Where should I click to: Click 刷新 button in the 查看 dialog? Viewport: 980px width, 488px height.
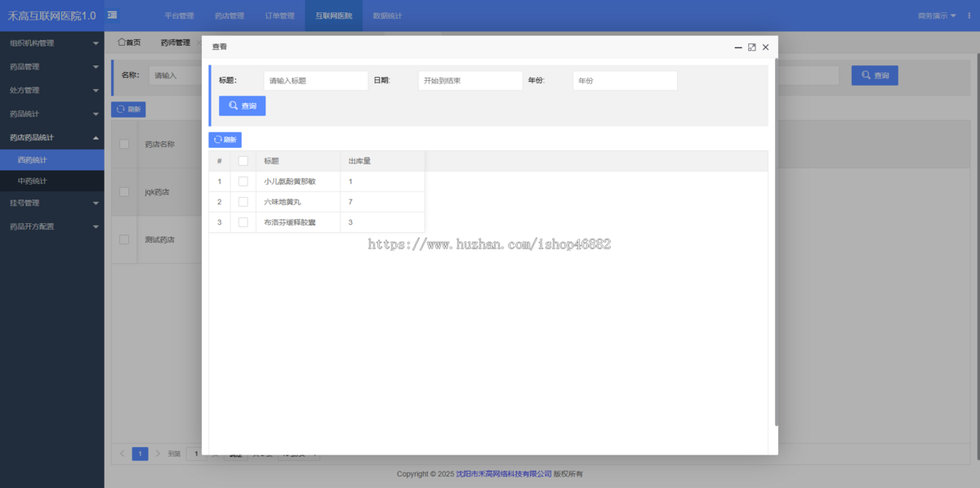point(225,140)
